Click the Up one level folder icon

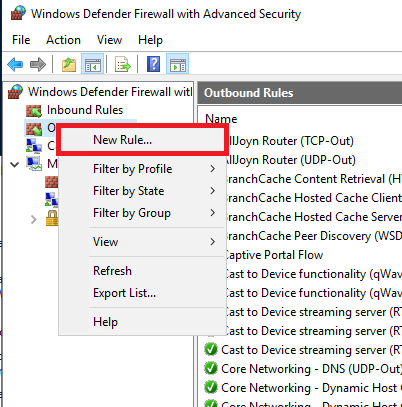point(69,64)
